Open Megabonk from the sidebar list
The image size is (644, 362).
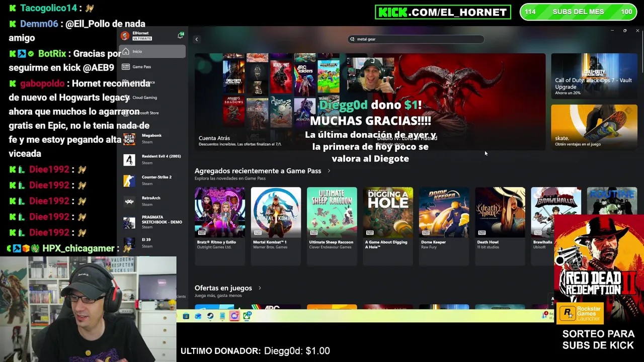152,139
